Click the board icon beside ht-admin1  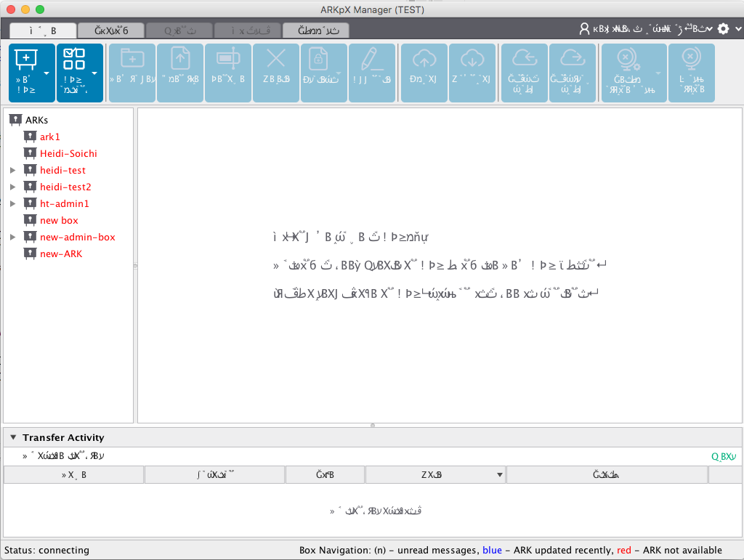30,203
